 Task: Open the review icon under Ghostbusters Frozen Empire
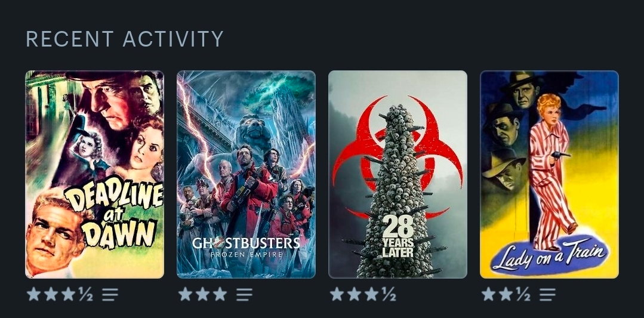click(244, 294)
